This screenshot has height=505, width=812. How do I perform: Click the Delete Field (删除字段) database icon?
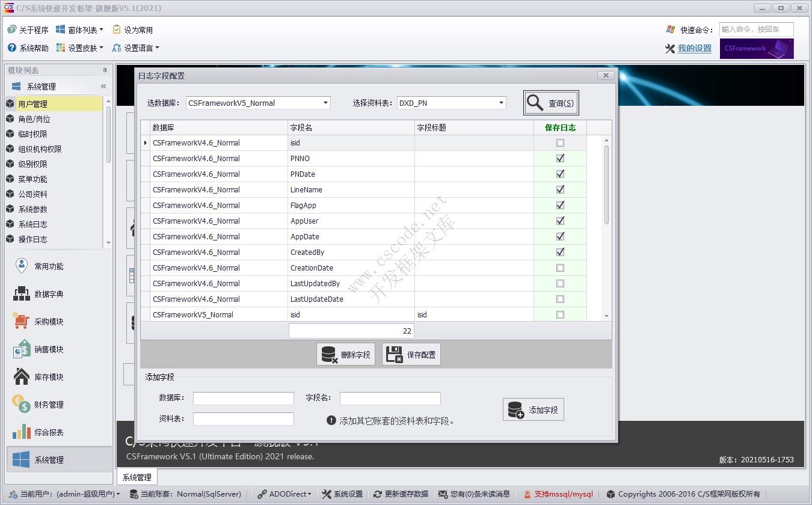point(330,355)
